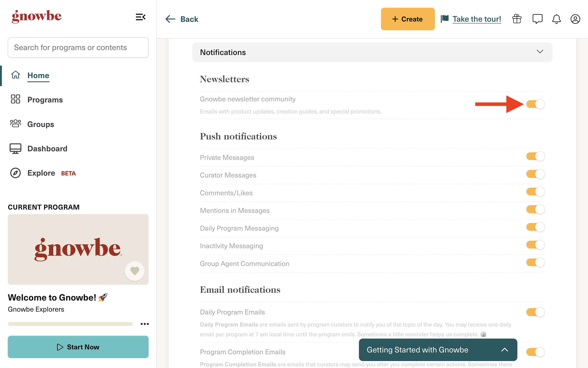
Task: Click the BETA badge next to Explore
Action: tap(68, 173)
